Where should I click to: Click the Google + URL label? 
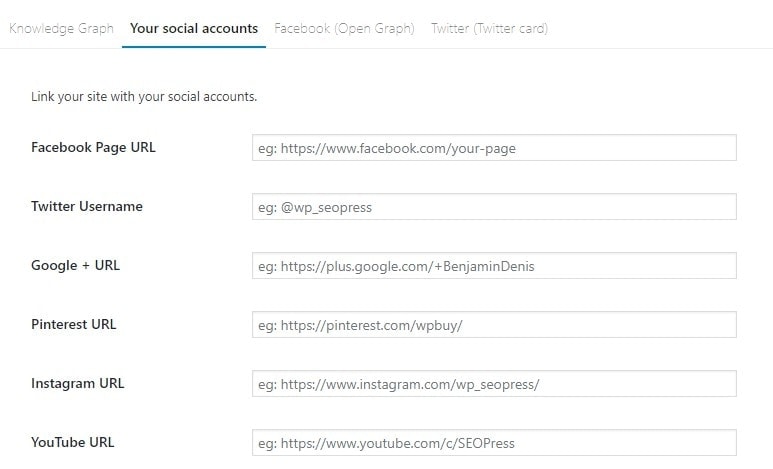75,265
